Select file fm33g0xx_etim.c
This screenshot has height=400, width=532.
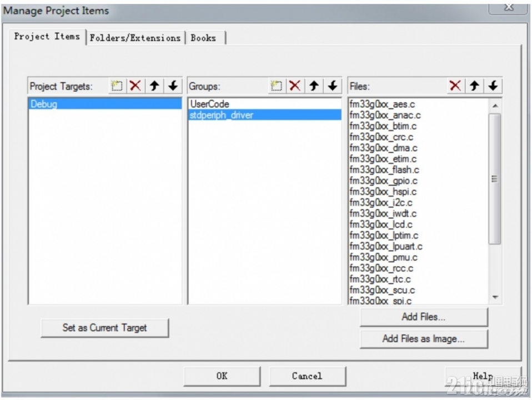pos(383,158)
